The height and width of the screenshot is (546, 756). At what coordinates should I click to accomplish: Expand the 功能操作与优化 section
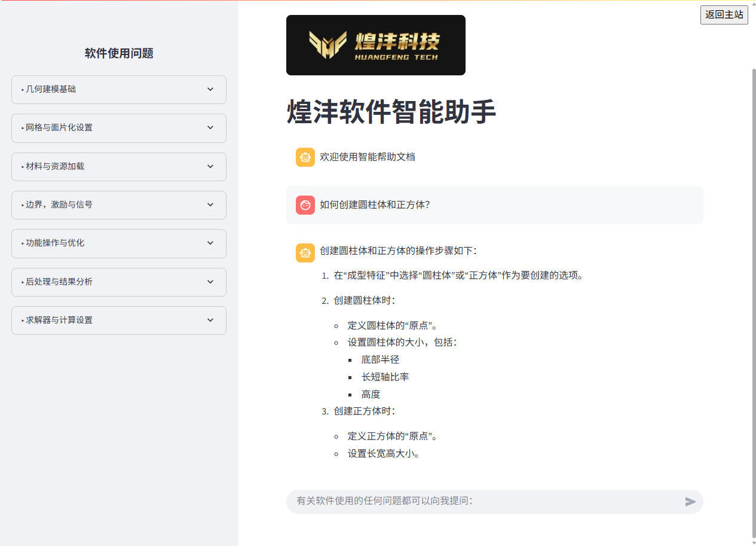click(x=118, y=243)
